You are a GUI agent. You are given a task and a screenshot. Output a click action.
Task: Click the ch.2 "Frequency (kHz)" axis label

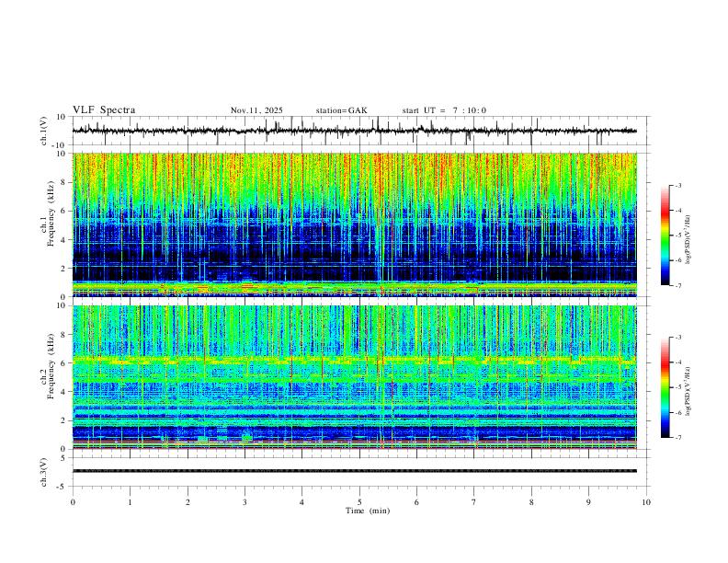(x=51, y=366)
